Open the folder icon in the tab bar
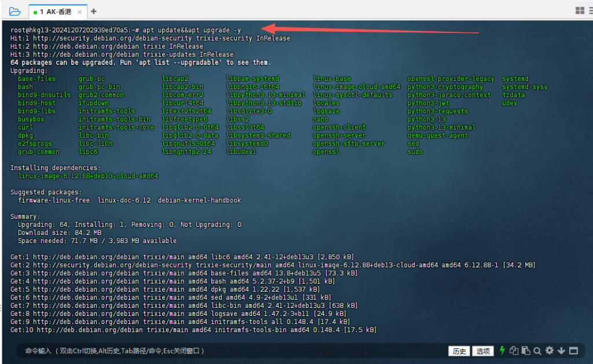 point(14,12)
